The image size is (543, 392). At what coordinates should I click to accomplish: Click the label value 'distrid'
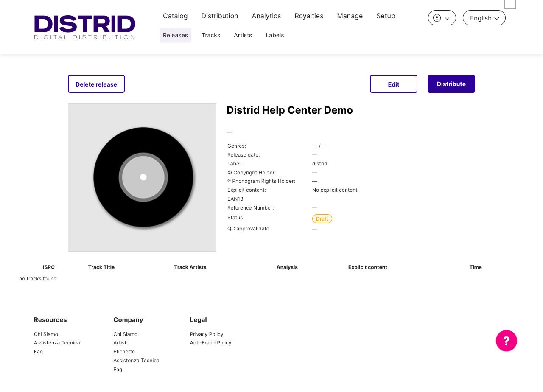pyautogui.click(x=320, y=164)
